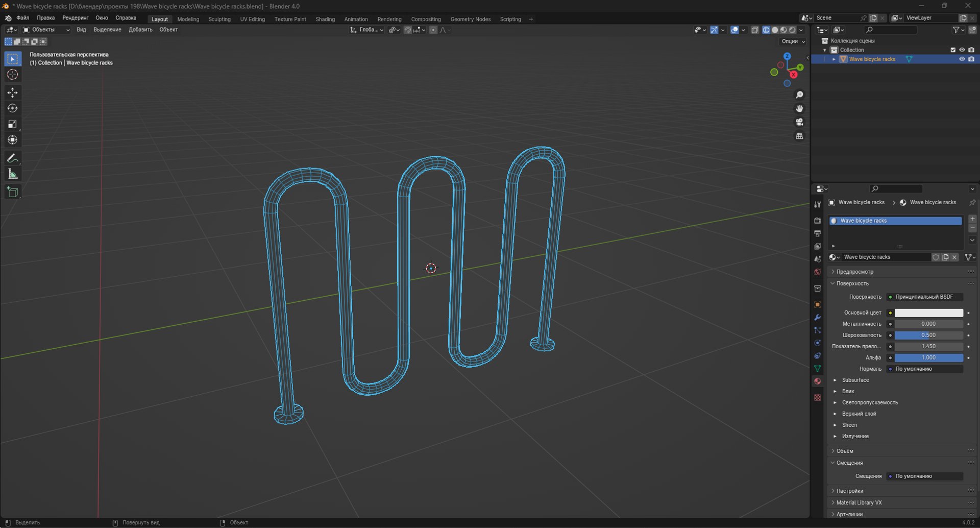Toggle viewport overlays display
Viewport: 980px width, 528px height.
point(734,30)
